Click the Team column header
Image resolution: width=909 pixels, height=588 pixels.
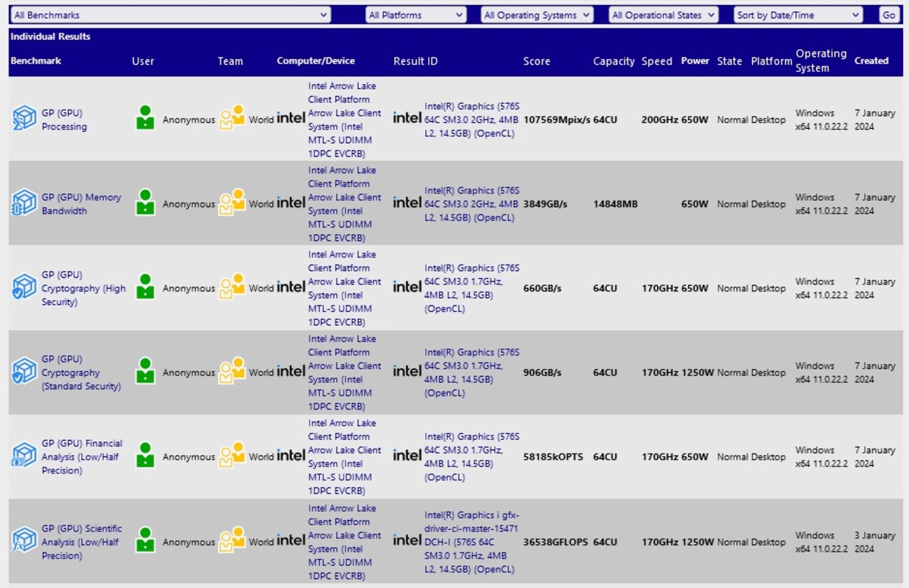pos(230,61)
